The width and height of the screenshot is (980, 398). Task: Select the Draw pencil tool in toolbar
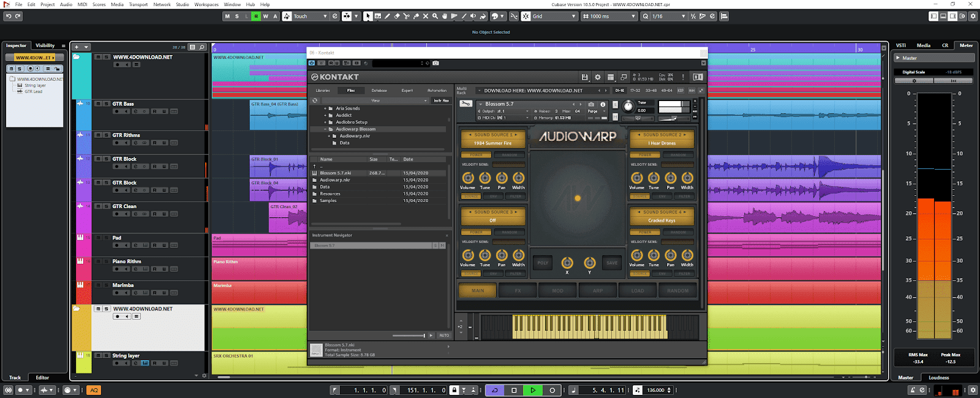pos(387,17)
